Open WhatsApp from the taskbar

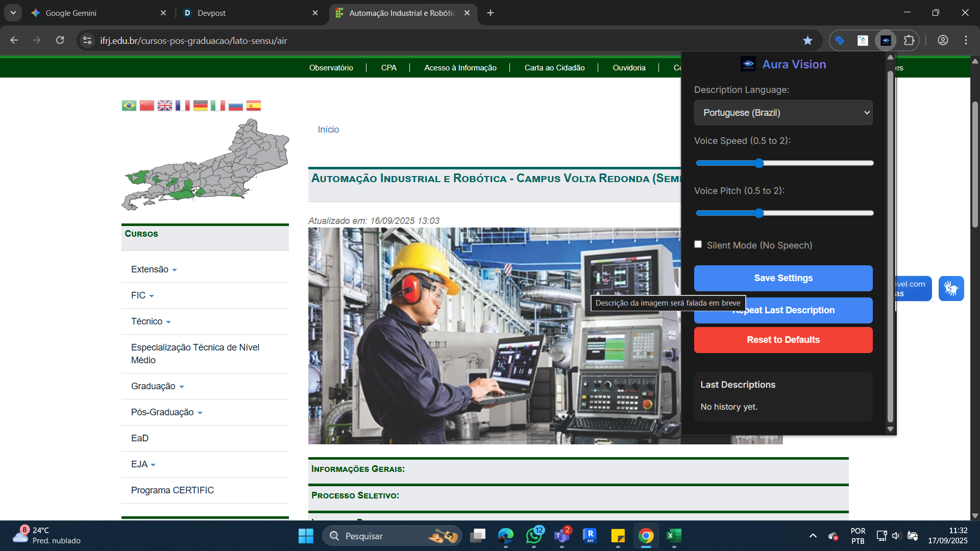(x=534, y=536)
